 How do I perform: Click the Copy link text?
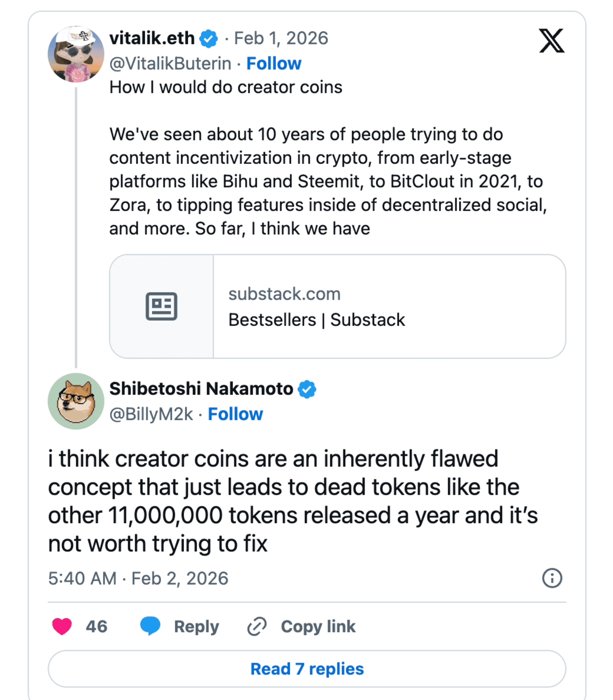(318, 626)
